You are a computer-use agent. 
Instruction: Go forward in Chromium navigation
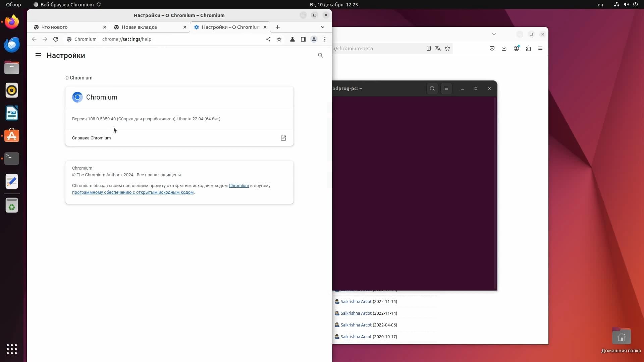click(45, 39)
